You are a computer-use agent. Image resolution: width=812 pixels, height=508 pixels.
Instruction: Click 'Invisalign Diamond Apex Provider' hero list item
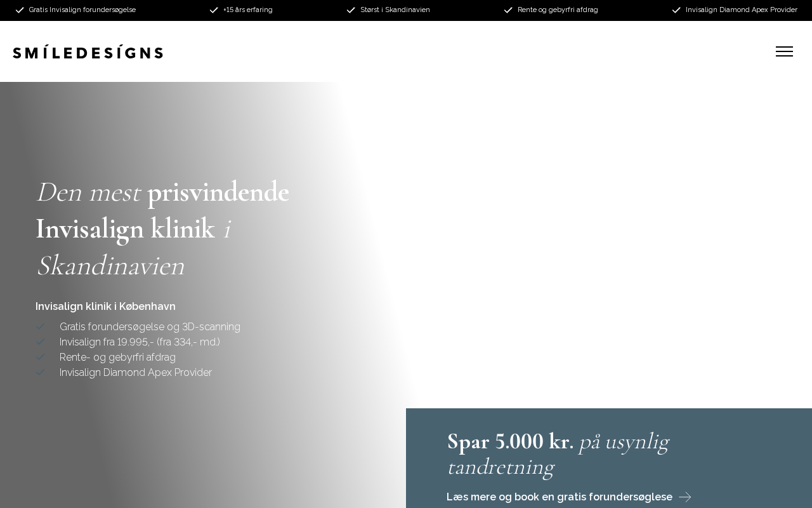point(136,373)
